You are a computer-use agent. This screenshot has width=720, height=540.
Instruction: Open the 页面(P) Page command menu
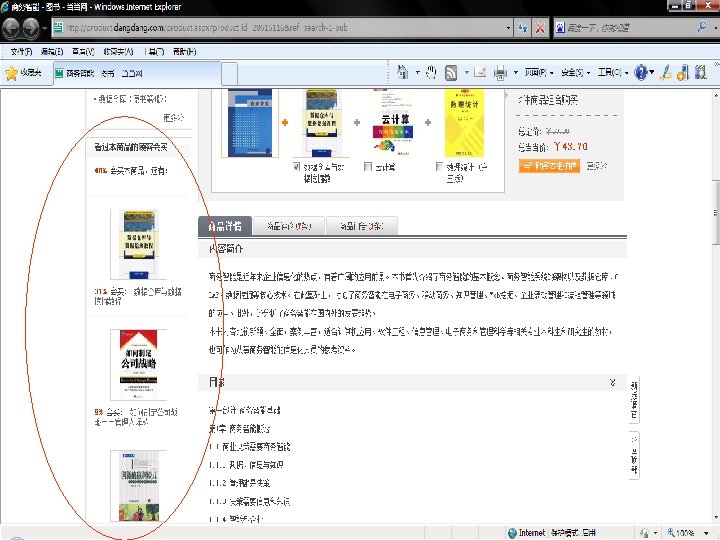coord(538,73)
